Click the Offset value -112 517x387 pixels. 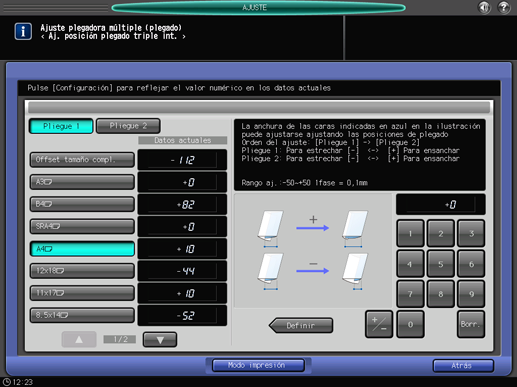click(x=182, y=160)
